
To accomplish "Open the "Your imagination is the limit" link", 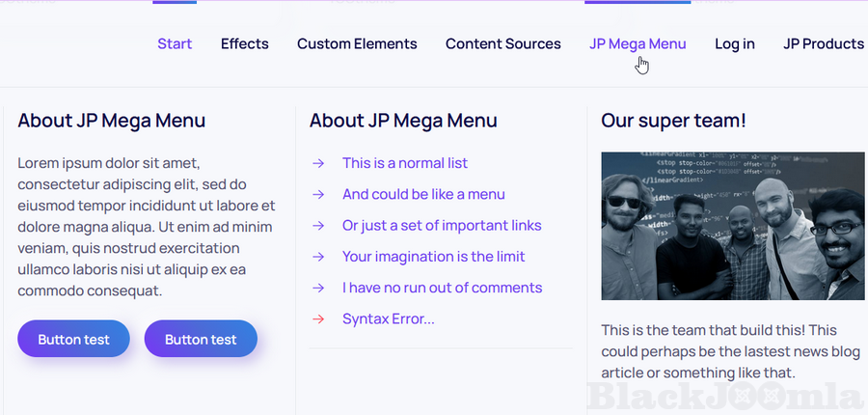I will click(x=433, y=257).
